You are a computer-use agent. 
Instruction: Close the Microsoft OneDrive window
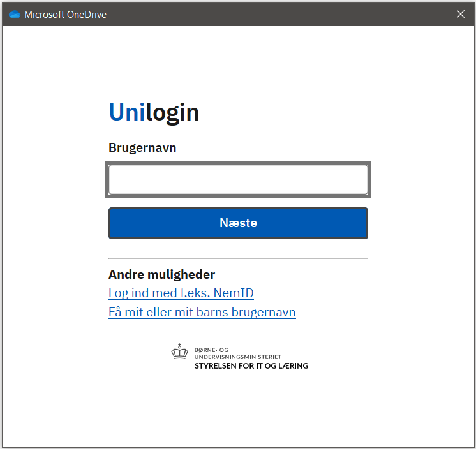[461, 14]
